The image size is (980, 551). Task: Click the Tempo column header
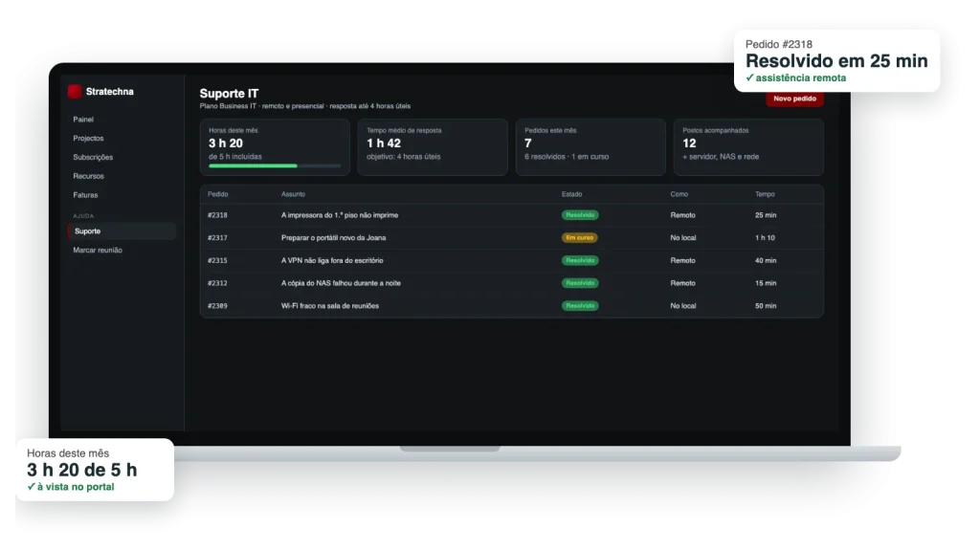tap(765, 194)
